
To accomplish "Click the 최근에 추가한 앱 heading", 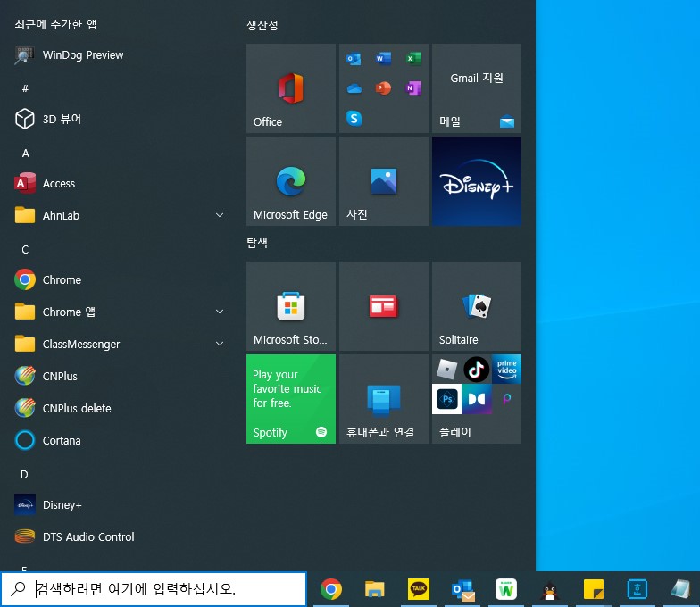I will coord(55,24).
